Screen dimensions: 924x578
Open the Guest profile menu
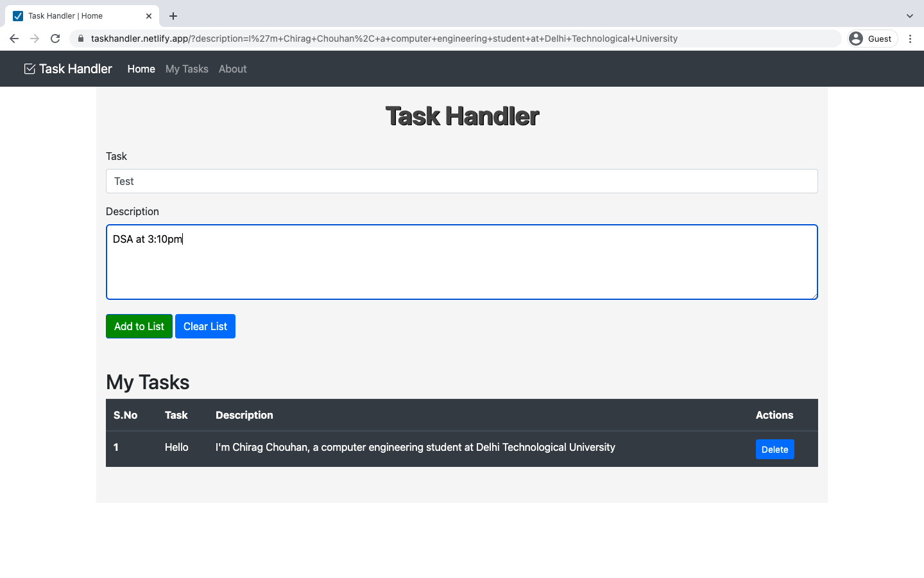871,39
